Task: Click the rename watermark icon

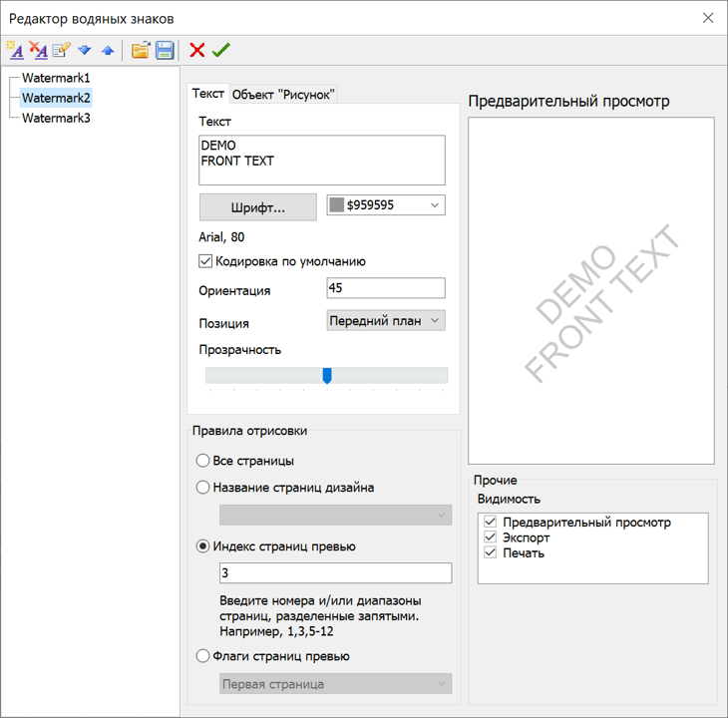Action: click(x=62, y=50)
